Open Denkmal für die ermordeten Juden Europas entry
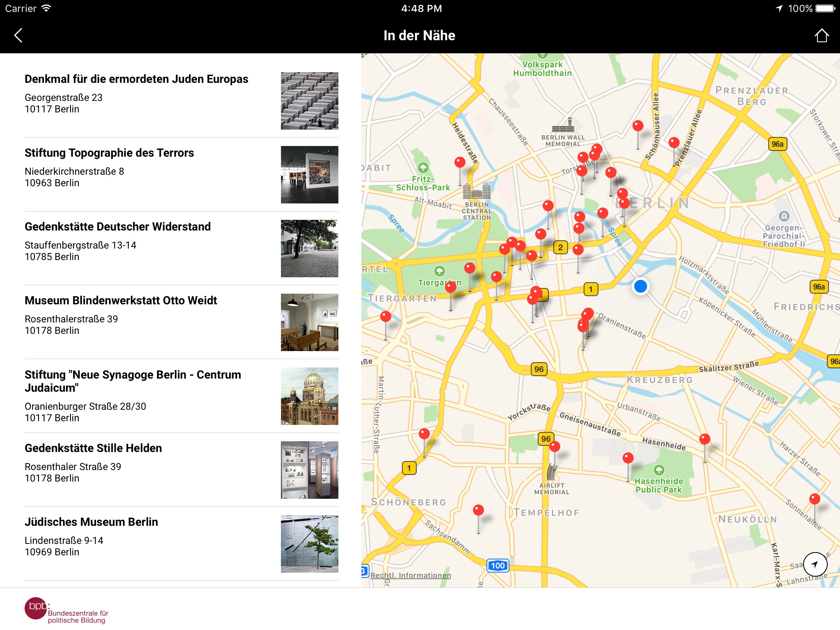Image resolution: width=840 pixels, height=630 pixels. pos(181,100)
